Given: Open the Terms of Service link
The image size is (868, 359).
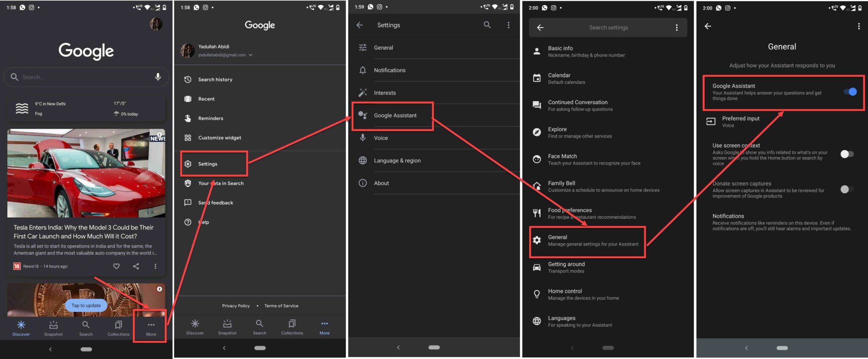Looking at the screenshot, I should (x=281, y=306).
